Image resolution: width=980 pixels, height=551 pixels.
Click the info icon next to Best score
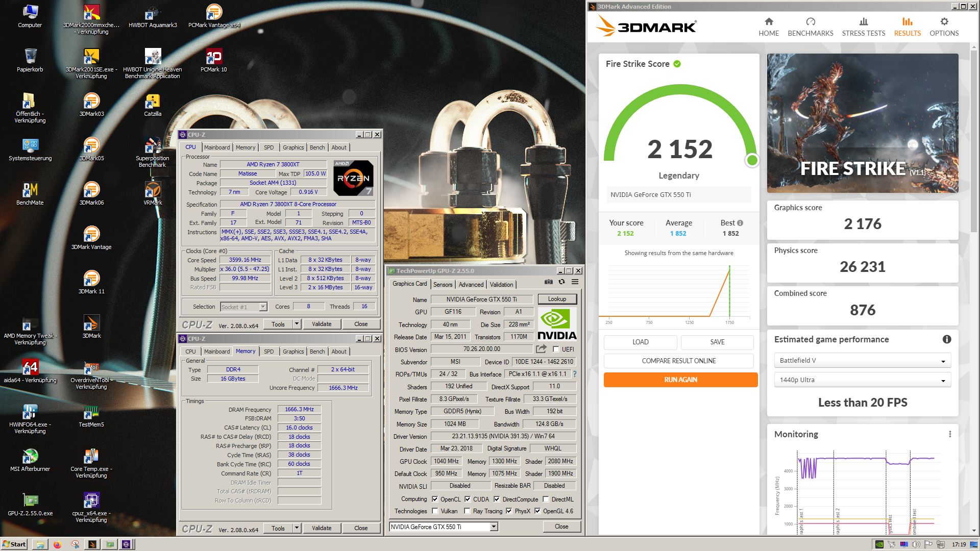pyautogui.click(x=740, y=223)
